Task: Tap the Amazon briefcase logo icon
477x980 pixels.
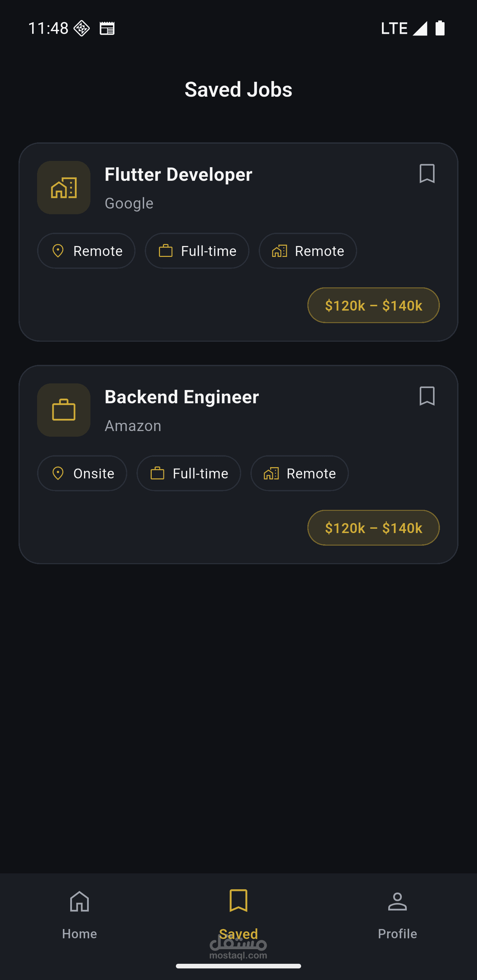Action: [64, 410]
